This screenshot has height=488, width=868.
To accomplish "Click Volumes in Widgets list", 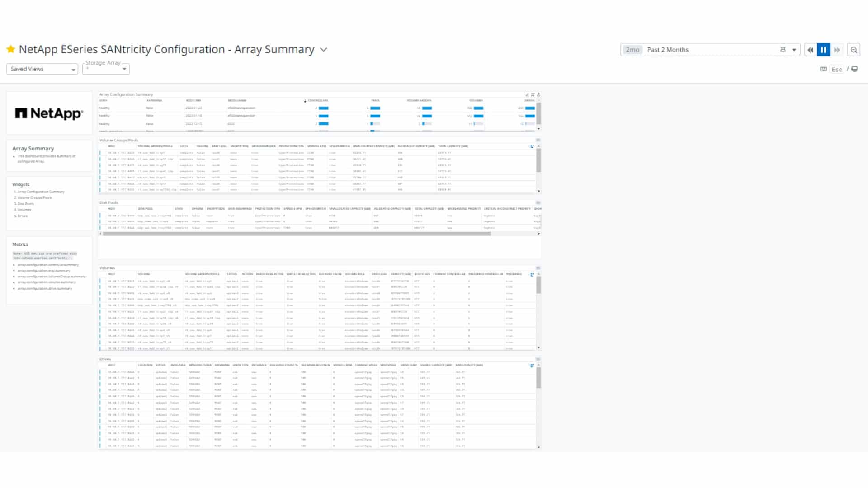I will point(24,210).
